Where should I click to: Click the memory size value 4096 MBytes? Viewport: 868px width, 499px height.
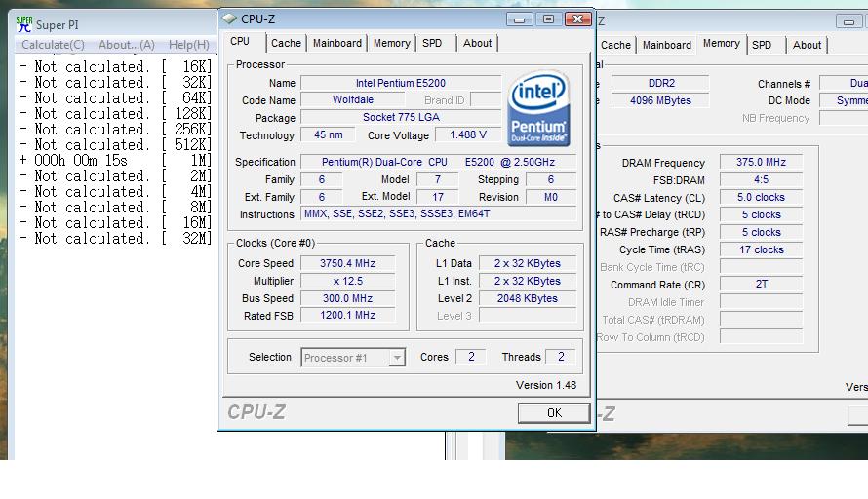tap(661, 100)
